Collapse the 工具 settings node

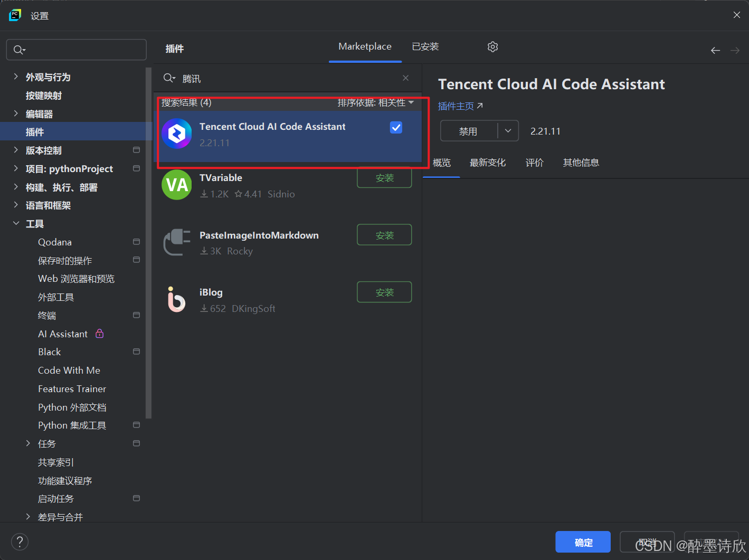(x=16, y=223)
